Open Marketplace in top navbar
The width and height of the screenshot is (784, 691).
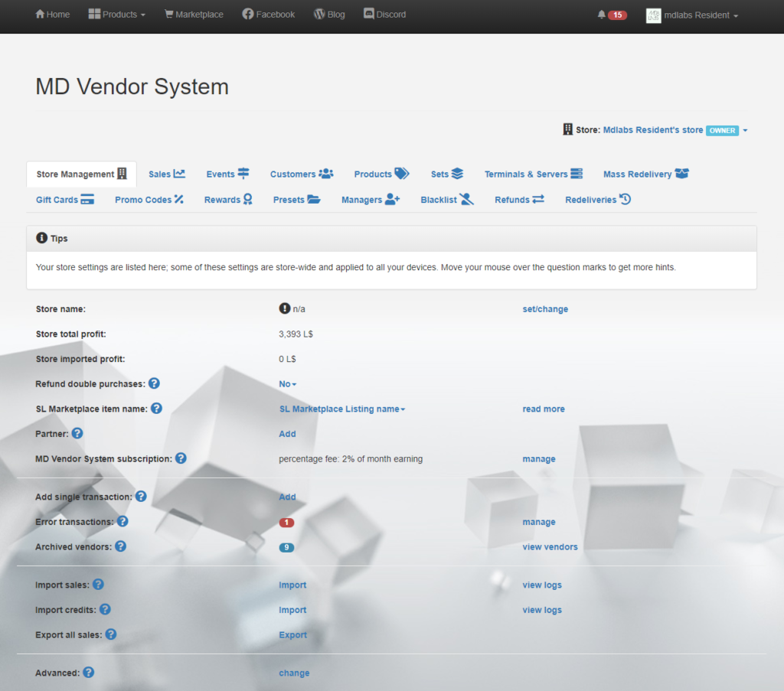[x=194, y=15]
